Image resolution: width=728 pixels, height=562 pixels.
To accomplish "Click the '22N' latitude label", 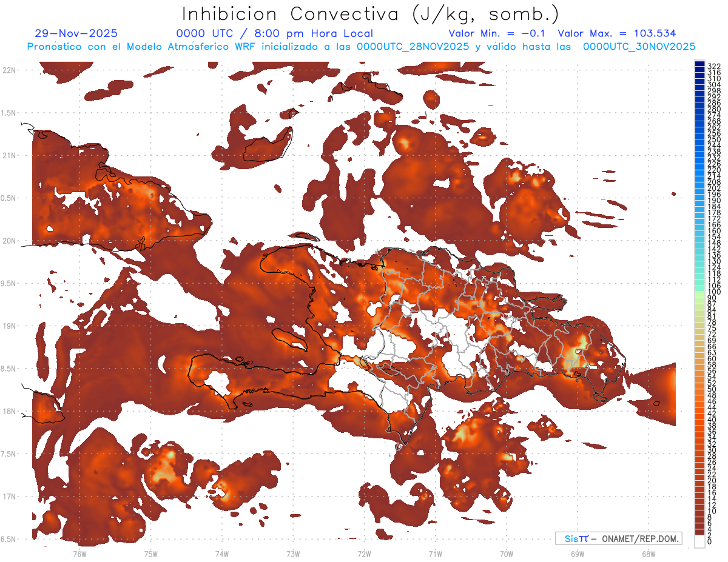I will point(10,70).
